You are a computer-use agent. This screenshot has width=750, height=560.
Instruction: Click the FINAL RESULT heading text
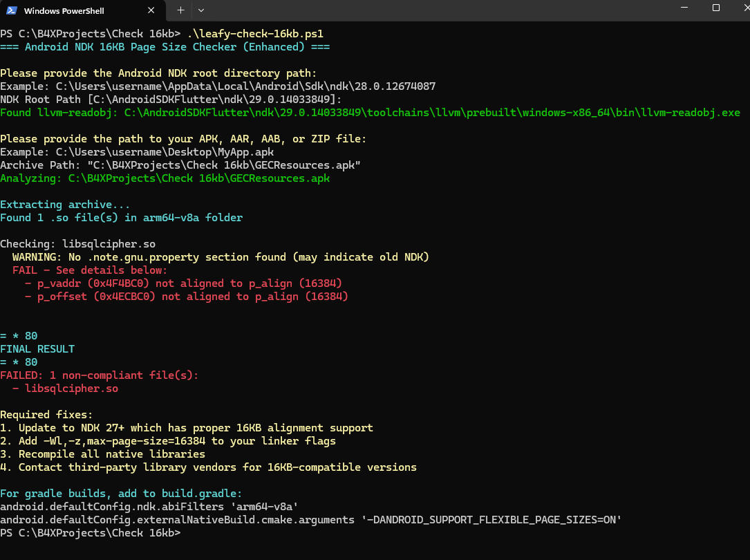point(37,349)
